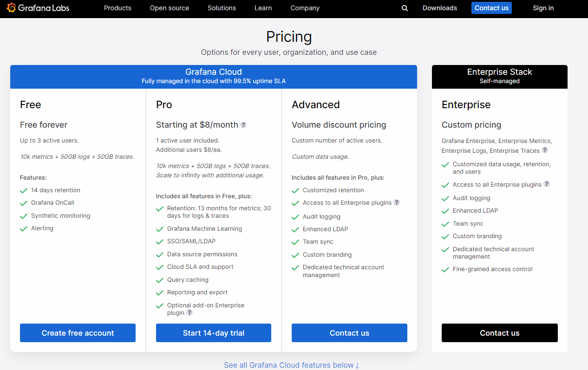The image size is (588, 370).
Task: Open the Learn menu
Action: tap(263, 8)
